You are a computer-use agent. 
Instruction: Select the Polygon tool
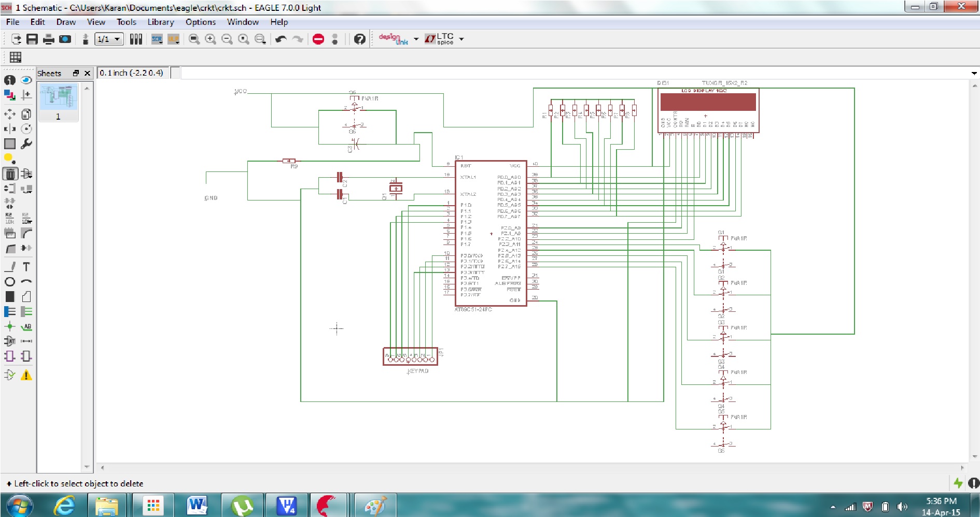[26, 297]
